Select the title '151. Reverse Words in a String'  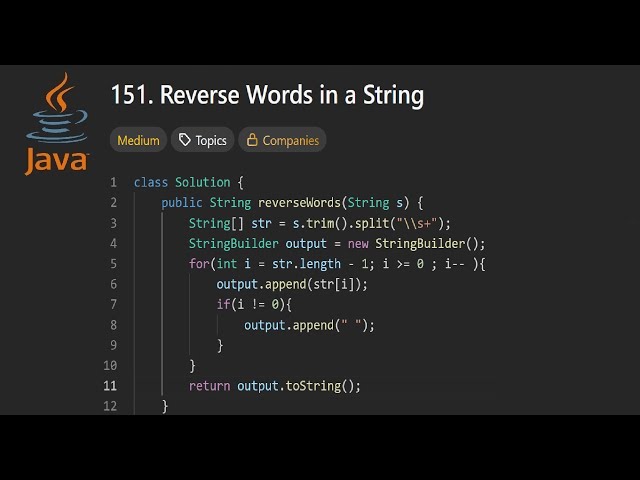[x=267, y=95]
